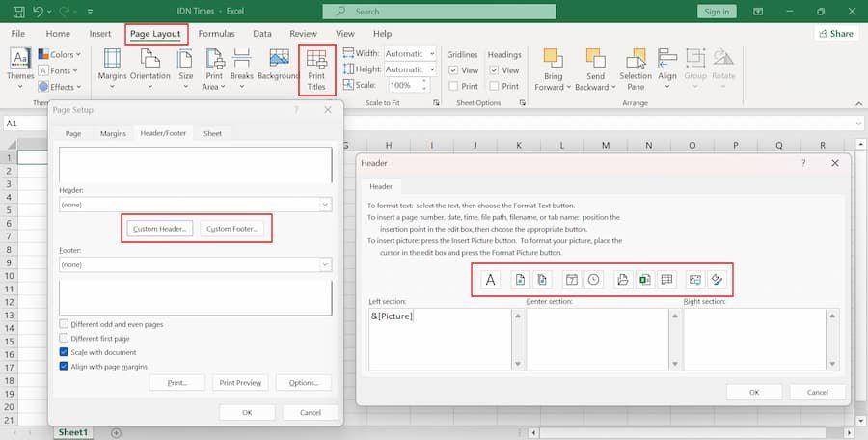This screenshot has height=440, width=868.
Task: Open the Orientation menu in the ribbon
Action: click(150, 69)
